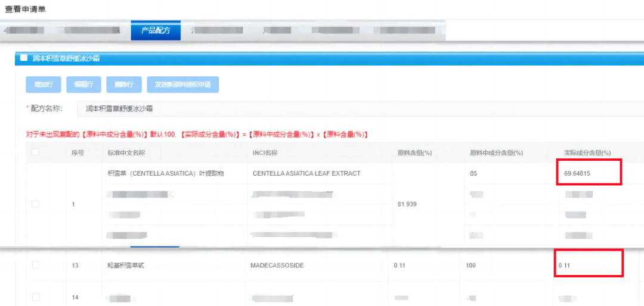
Task: Click the 序号 column header
Action: [x=78, y=152]
